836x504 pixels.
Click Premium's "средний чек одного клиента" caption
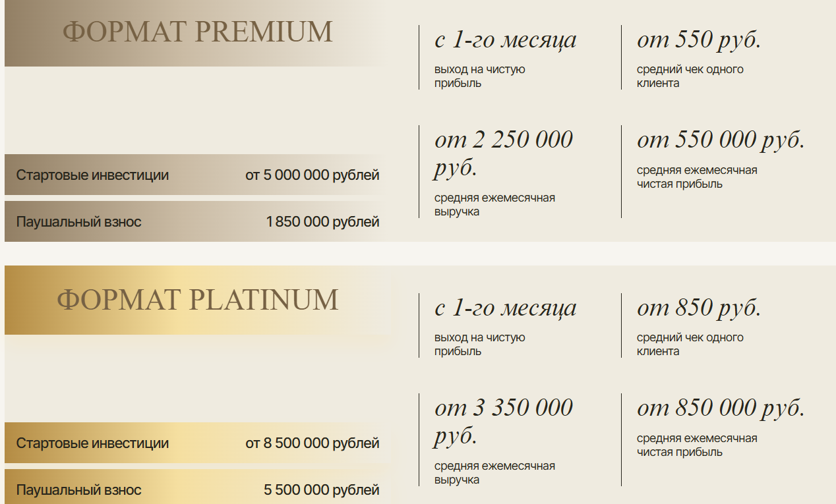click(x=690, y=76)
